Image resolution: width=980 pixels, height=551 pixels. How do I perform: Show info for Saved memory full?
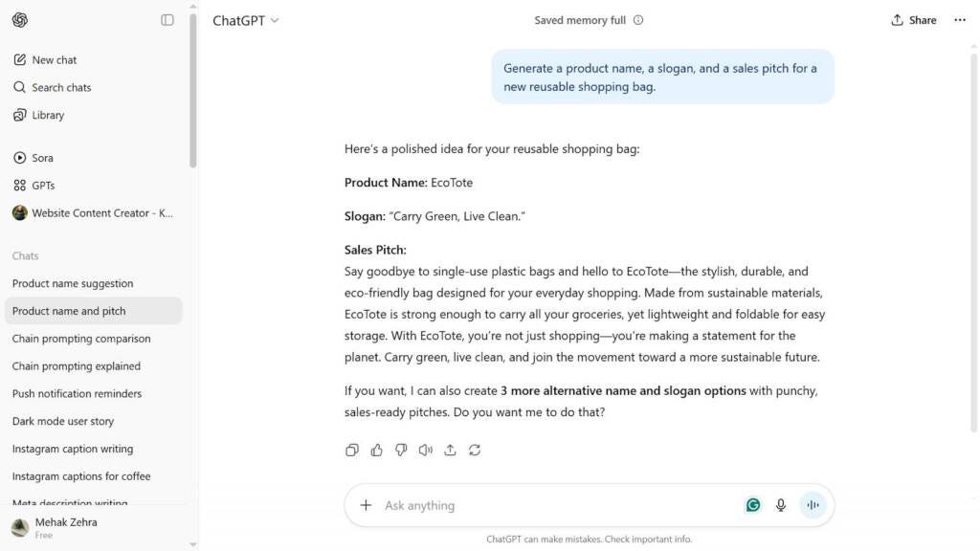[x=638, y=20]
